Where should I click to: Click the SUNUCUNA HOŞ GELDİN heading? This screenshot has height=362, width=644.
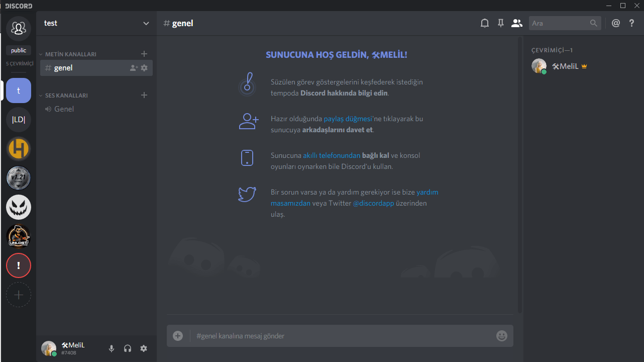(337, 55)
